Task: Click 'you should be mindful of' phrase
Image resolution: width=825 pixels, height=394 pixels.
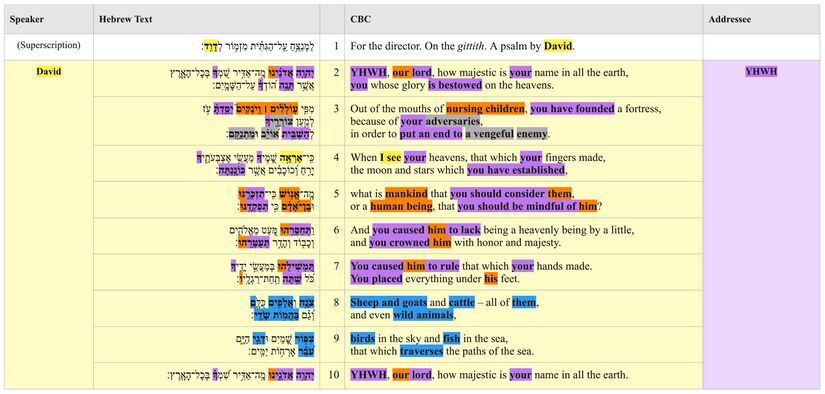Action: click(518, 206)
